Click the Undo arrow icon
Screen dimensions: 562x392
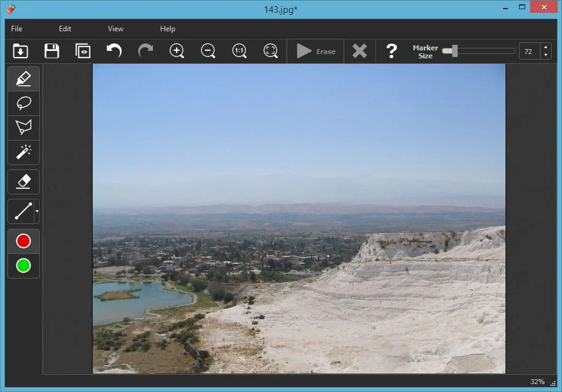click(x=114, y=51)
